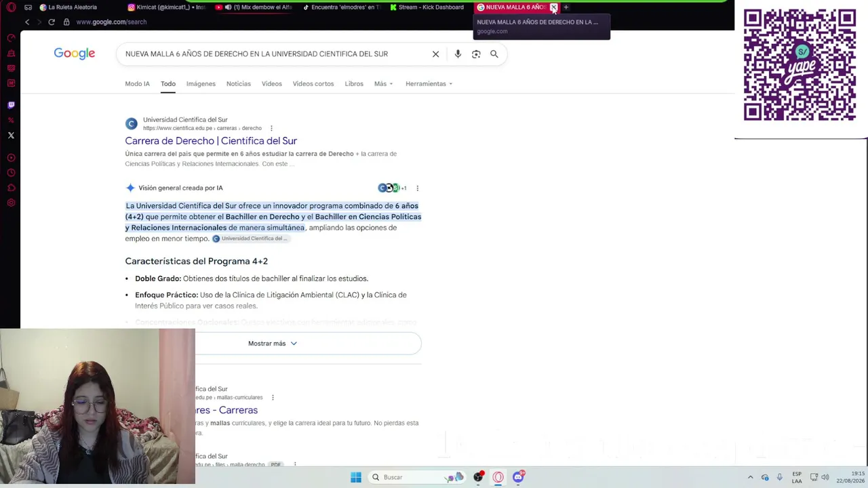Viewport: 868px width, 488px height.
Task: Open GX Mods striped icon in sidebar
Action: tap(11, 68)
